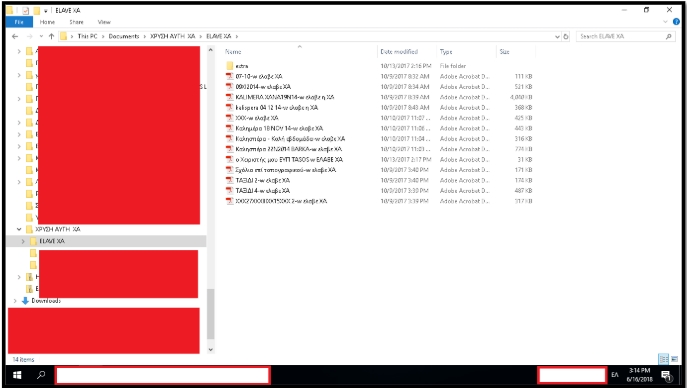
Task: Select the PDF icon of 07-10-w file
Action: point(230,76)
